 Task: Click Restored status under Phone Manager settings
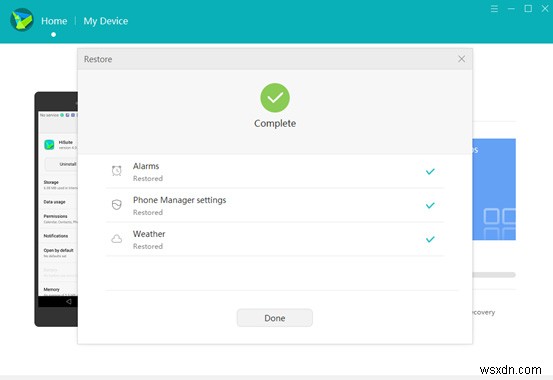(148, 212)
